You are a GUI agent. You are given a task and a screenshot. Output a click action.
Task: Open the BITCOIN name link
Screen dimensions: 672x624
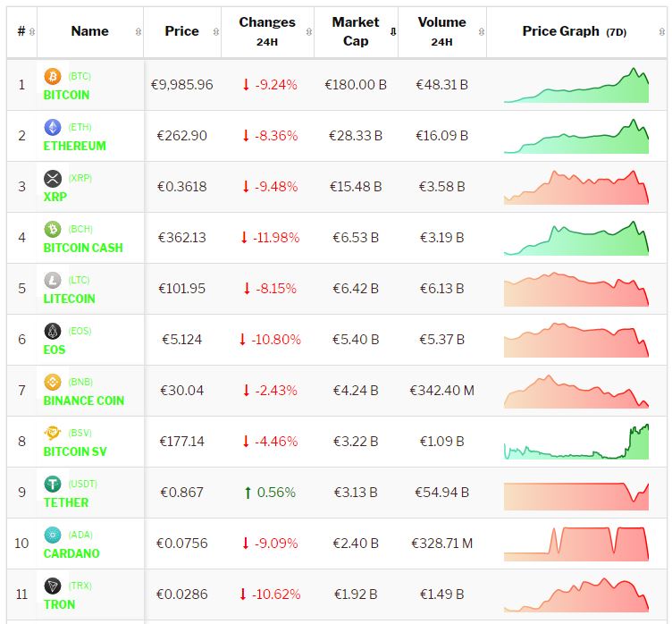click(x=66, y=95)
